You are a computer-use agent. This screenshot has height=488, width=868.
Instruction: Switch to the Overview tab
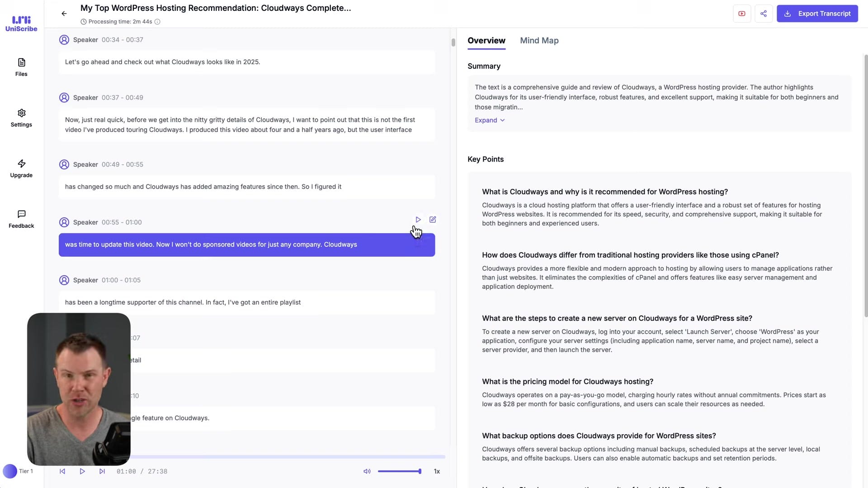[486, 41]
